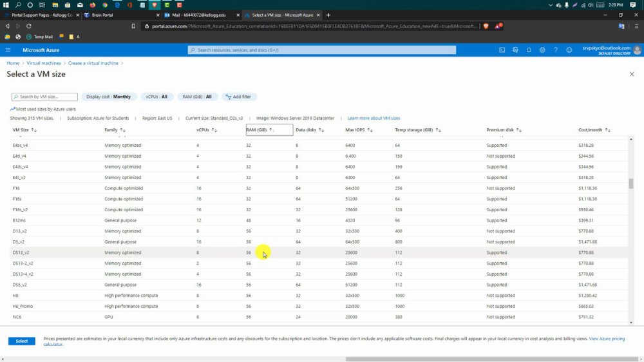Open Windows search magnifier on taskbar
This screenshot has height=362, width=644.
(18, 5)
